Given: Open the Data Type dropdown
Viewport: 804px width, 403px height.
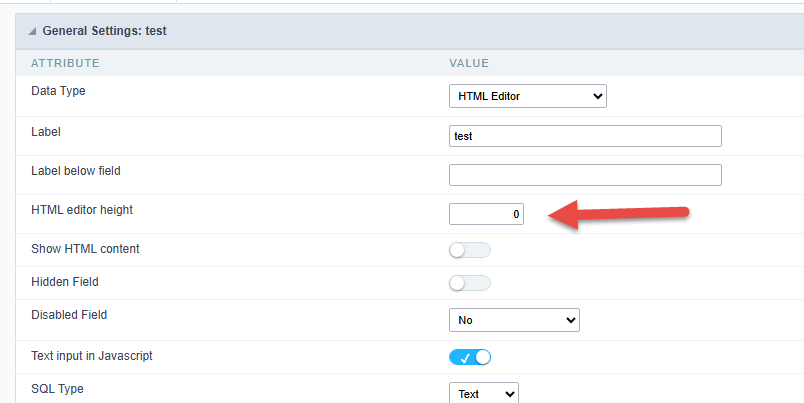Looking at the screenshot, I should coord(527,96).
